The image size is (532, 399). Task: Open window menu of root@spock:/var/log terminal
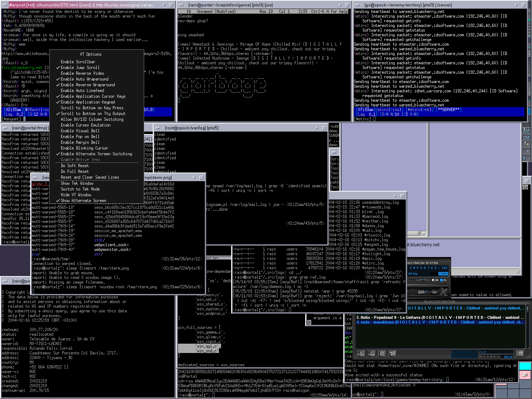click(158, 128)
